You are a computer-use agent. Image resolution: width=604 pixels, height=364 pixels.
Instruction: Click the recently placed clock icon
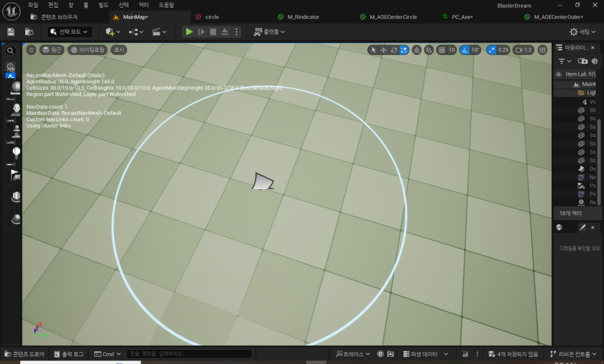[10, 66]
